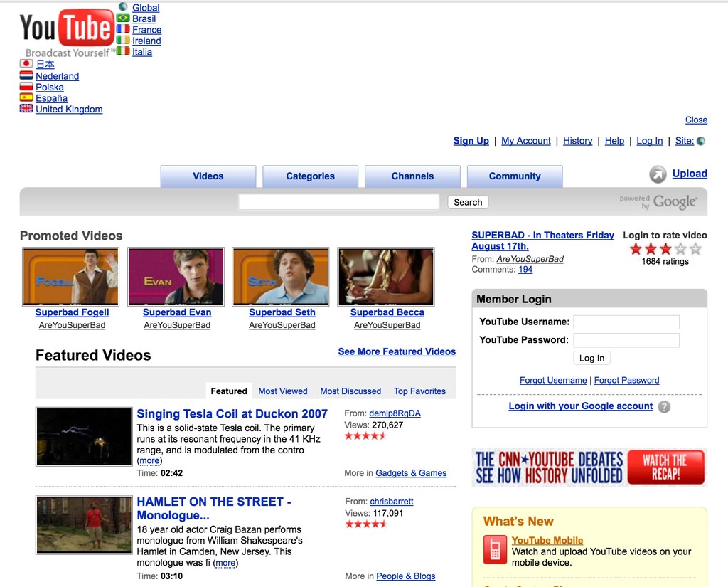Select the Top Favorites tab
The height and width of the screenshot is (587, 728).
point(419,391)
